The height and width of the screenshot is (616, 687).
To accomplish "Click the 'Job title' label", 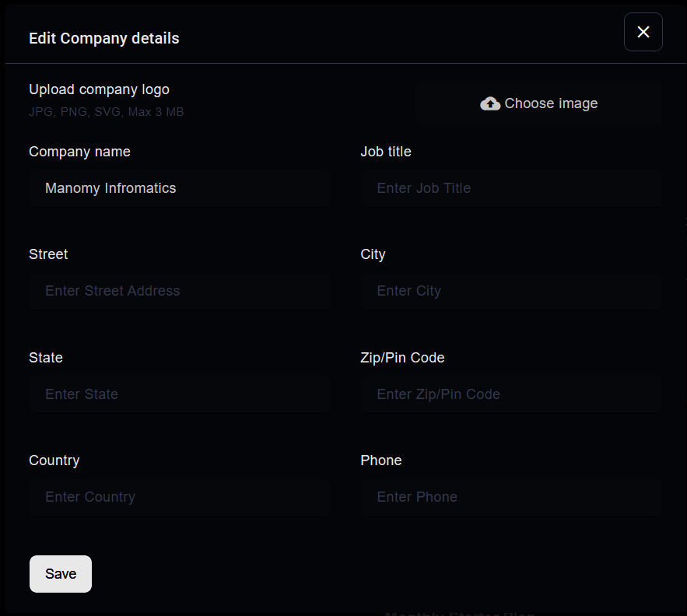I will tap(386, 152).
